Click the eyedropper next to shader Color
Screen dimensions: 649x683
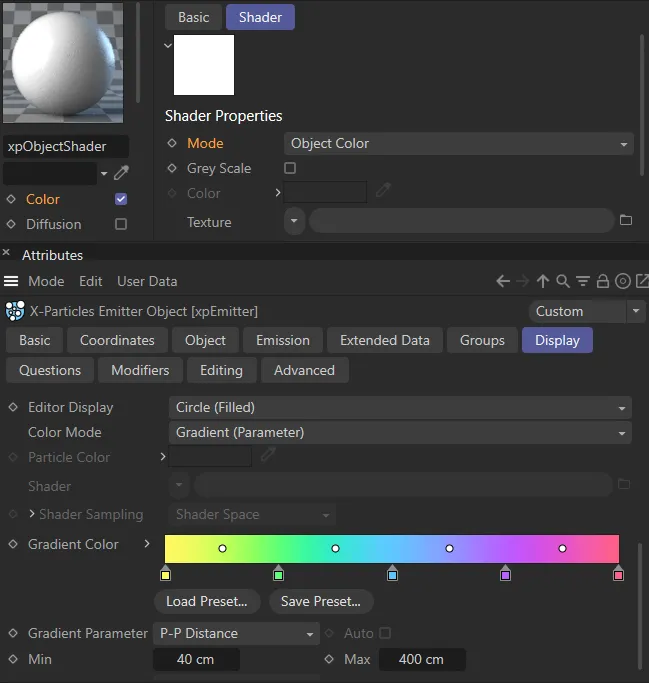(383, 190)
